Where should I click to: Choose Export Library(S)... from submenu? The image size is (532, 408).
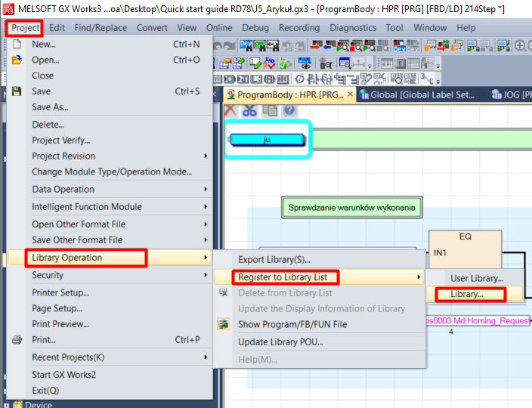click(x=320, y=260)
